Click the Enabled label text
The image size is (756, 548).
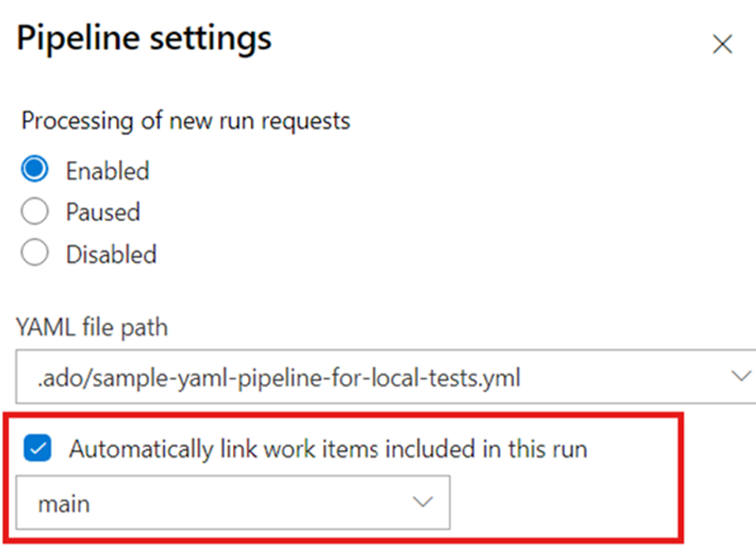pyautogui.click(x=107, y=169)
